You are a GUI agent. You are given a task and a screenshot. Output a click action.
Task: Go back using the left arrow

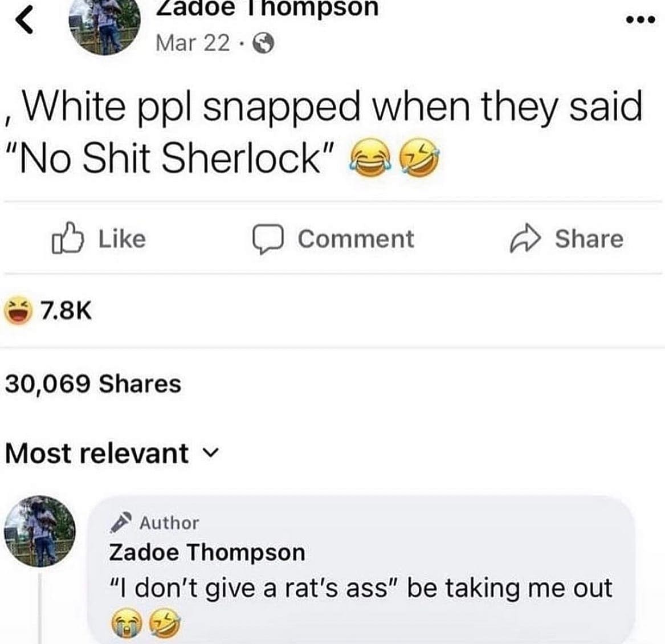pos(24,21)
